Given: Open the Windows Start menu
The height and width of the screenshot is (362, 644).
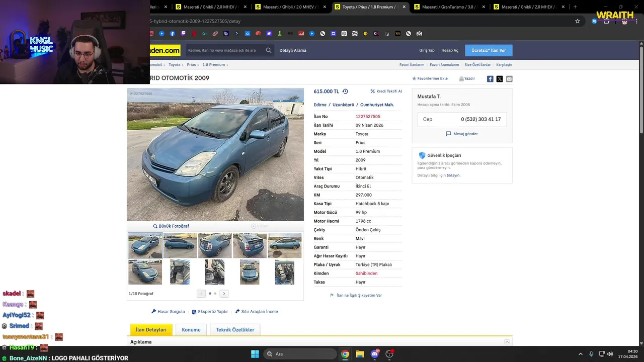Looking at the screenshot, I should click(255, 354).
